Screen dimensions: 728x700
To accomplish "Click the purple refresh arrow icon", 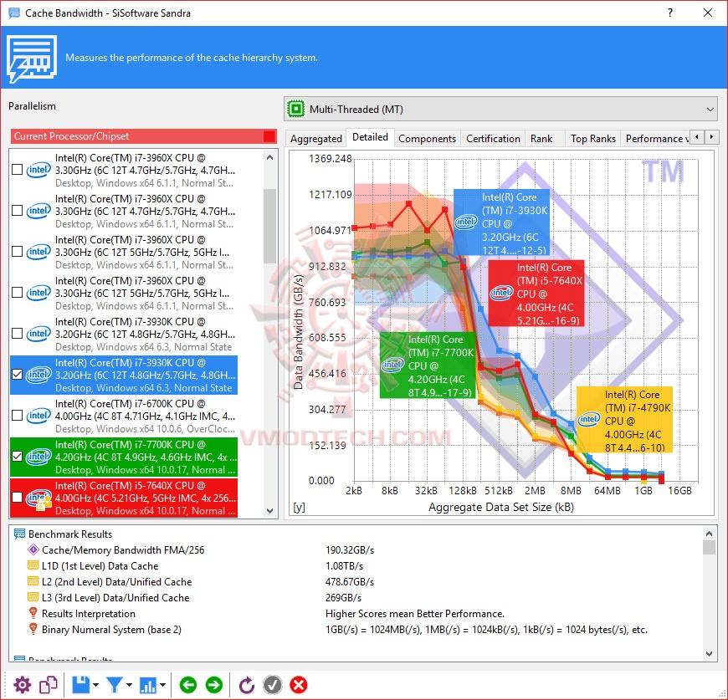I will tap(247, 685).
